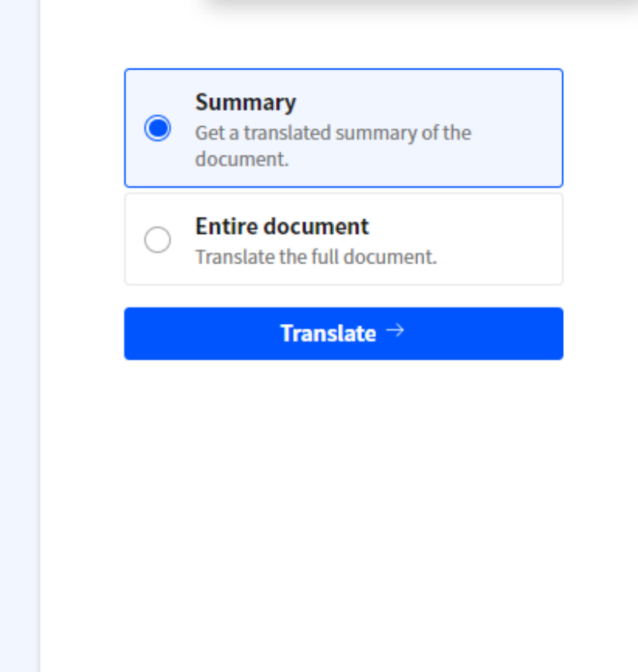
Task: Select the Summary radio button
Action: click(157, 128)
